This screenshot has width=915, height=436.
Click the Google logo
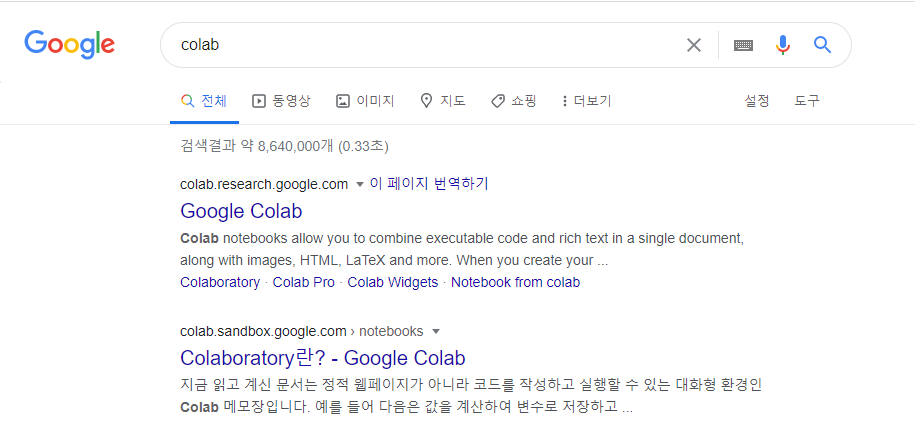pos(69,45)
